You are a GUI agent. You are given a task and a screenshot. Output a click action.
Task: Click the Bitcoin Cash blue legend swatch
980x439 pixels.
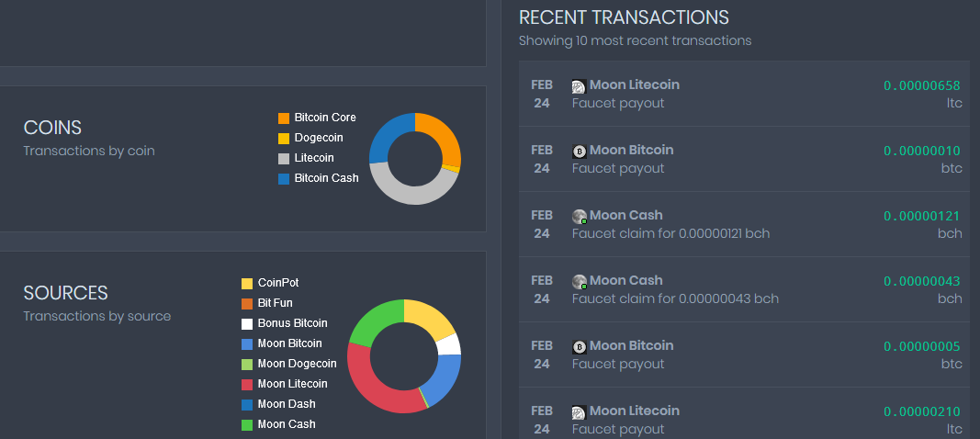pos(284,179)
